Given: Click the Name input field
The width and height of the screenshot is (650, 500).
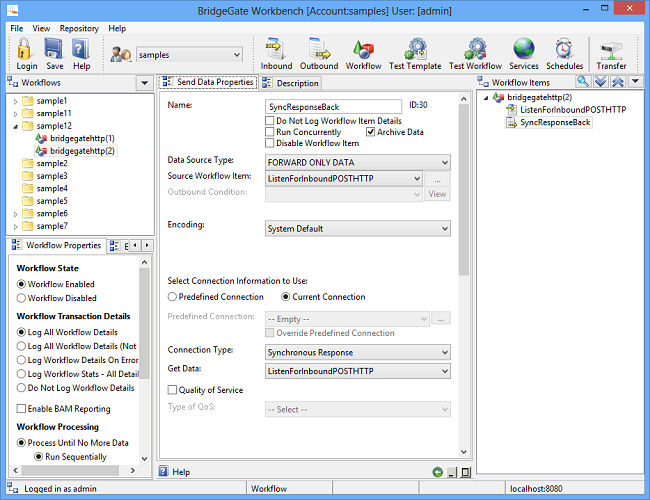Looking at the screenshot, I should click(x=334, y=105).
